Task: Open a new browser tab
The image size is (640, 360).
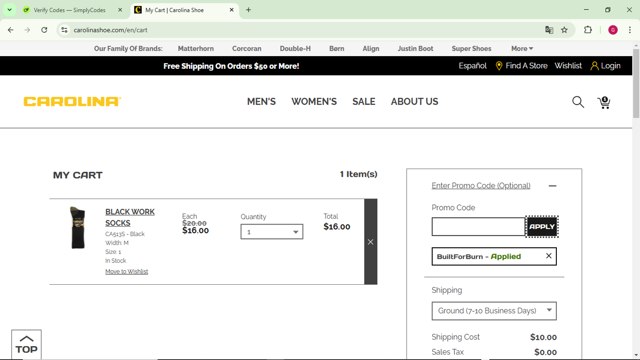Action: (248, 10)
